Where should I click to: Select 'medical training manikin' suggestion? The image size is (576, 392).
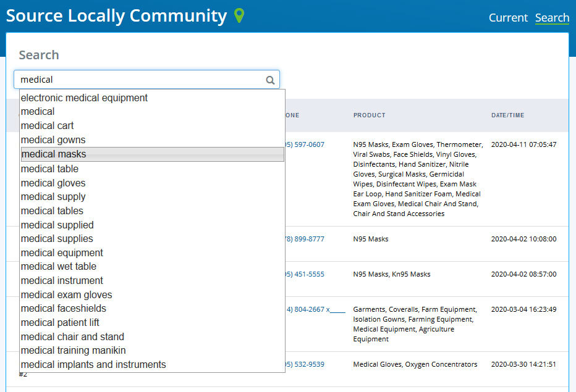point(73,351)
